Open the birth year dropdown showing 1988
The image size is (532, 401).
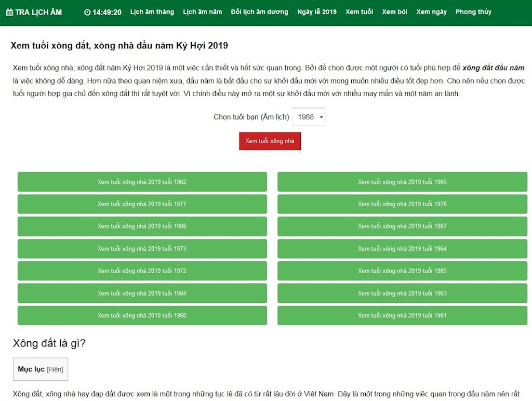[x=309, y=117]
